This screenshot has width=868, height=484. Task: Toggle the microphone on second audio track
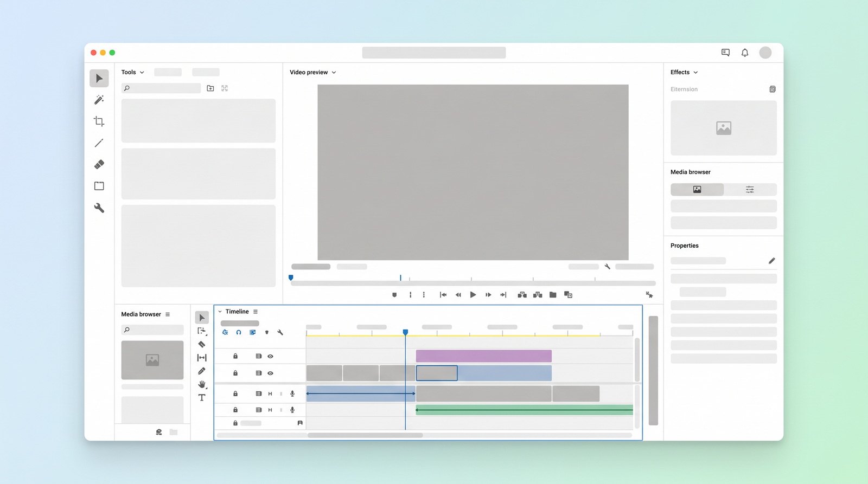292,410
